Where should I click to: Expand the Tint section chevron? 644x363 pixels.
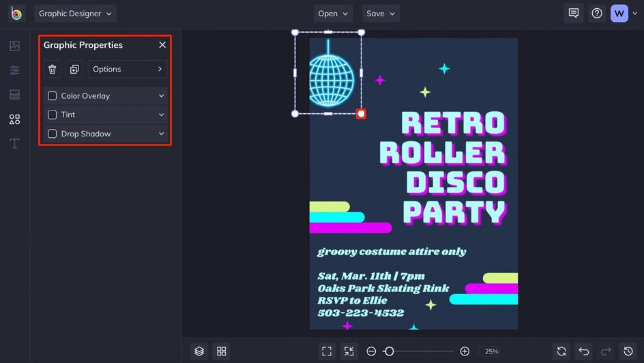coord(162,115)
